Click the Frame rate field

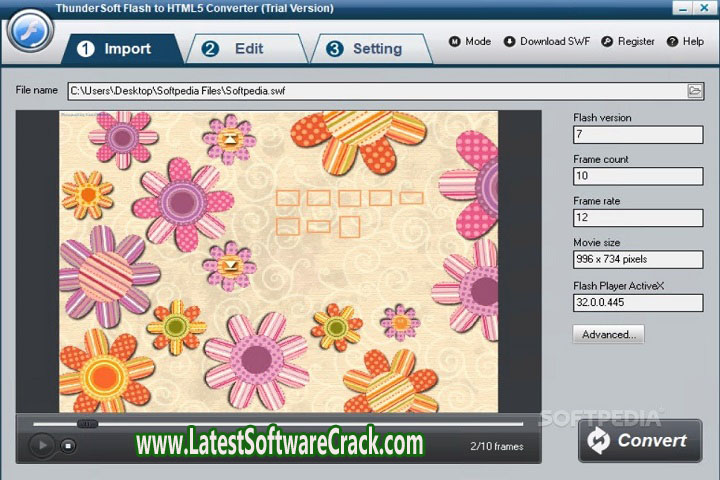pos(638,217)
